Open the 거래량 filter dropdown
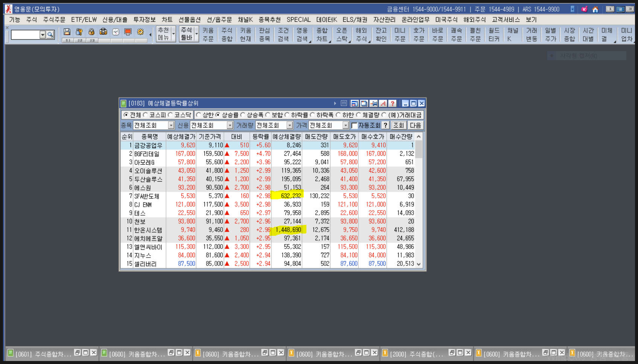This screenshot has width=638, height=364. click(x=289, y=126)
